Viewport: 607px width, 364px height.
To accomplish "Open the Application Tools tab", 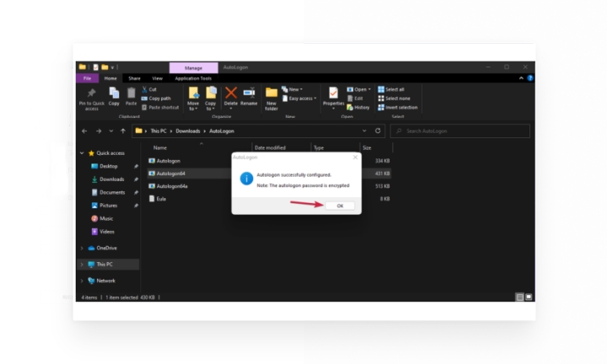I will point(193,78).
